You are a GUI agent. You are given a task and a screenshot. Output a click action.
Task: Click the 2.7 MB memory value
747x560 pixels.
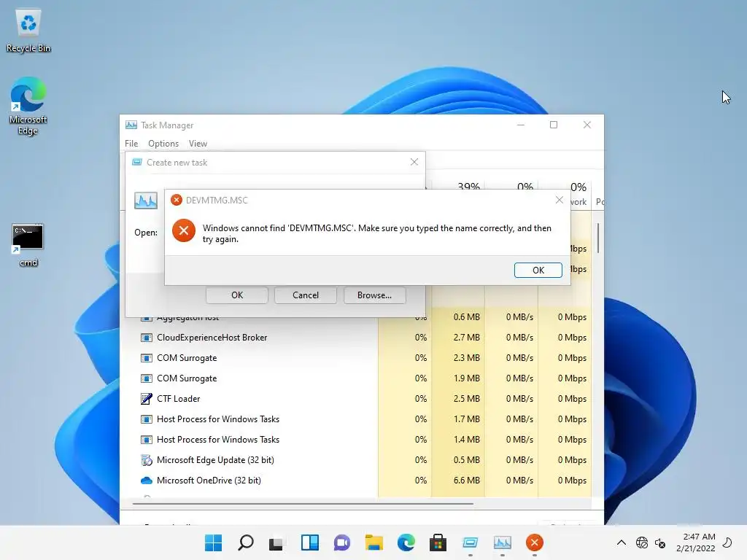(466, 338)
